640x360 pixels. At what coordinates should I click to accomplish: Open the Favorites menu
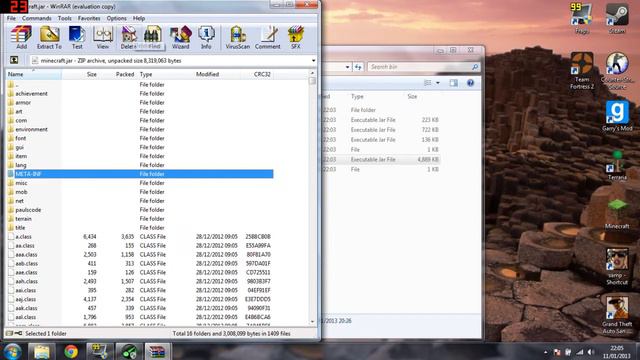(89, 18)
